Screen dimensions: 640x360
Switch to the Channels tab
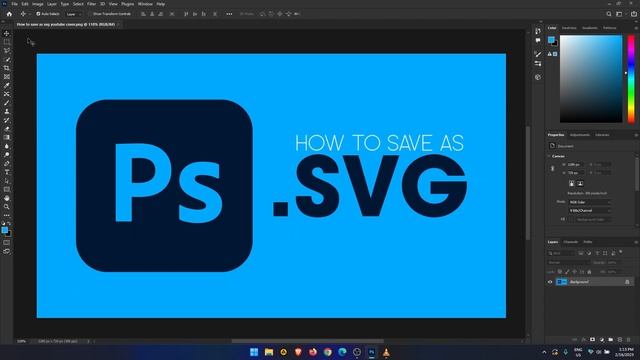pos(571,242)
